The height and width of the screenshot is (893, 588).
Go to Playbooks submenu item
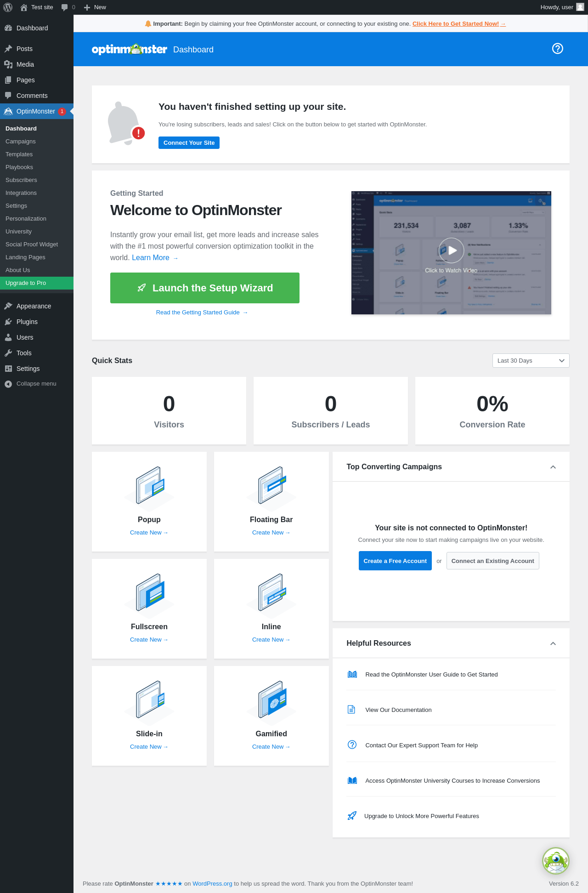tap(19, 167)
